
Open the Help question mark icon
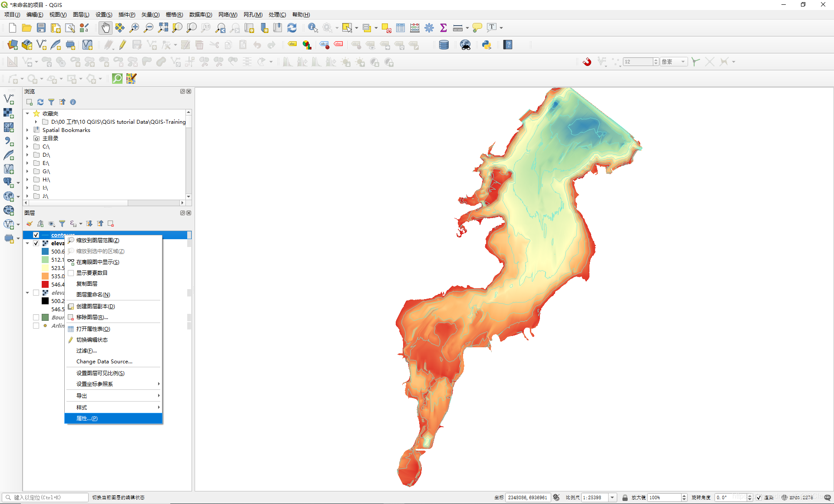coord(508,45)
